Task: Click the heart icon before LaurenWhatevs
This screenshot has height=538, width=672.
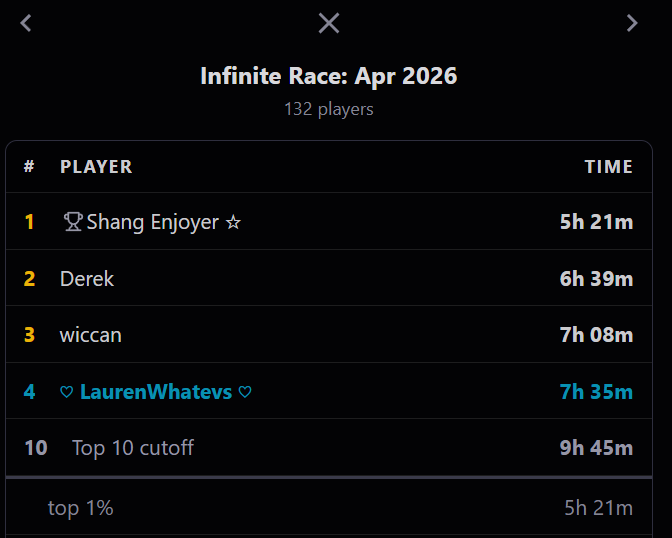Action: tap(66, 392)
